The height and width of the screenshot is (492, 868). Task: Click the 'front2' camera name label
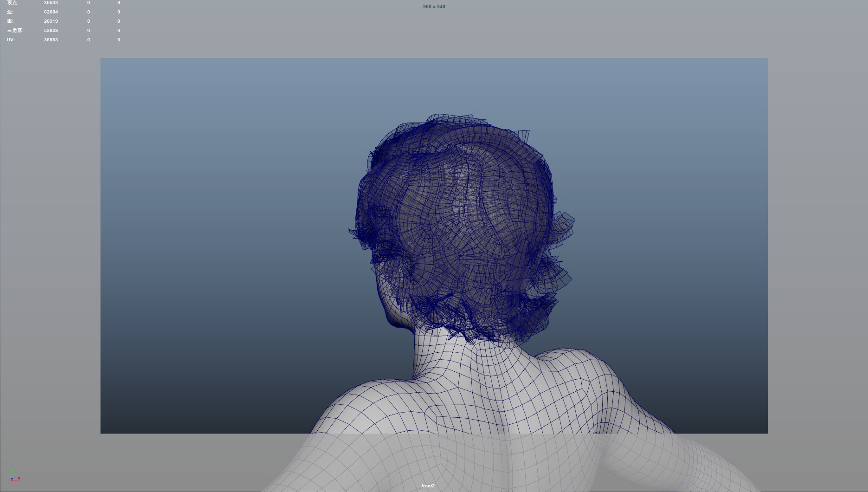[x=428, y=486]
